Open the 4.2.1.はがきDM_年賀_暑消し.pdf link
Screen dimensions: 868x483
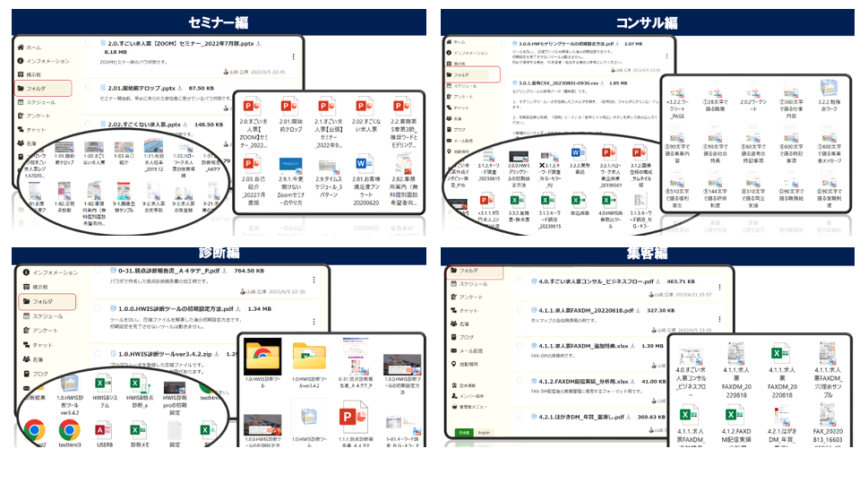581,417
